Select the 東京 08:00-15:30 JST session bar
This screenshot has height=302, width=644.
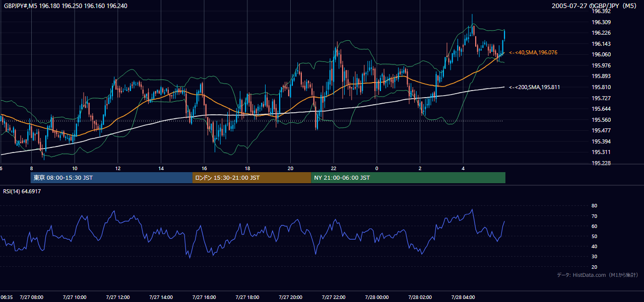111,178
